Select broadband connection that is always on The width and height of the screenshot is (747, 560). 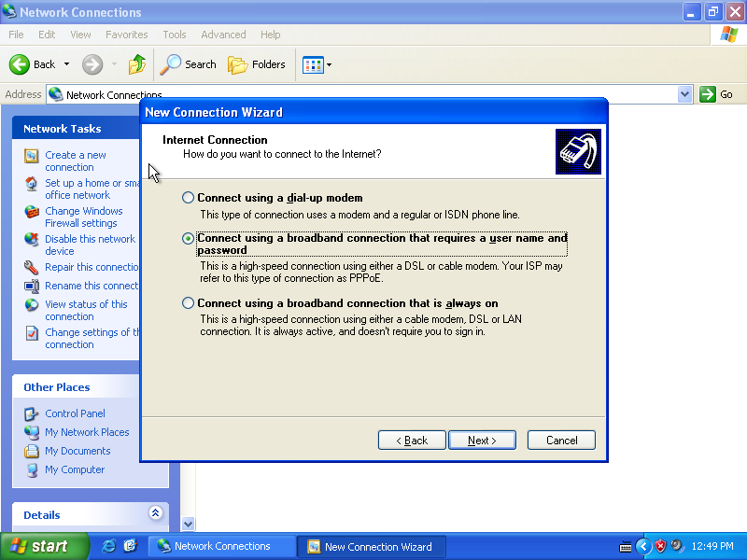tap(189, 302)
